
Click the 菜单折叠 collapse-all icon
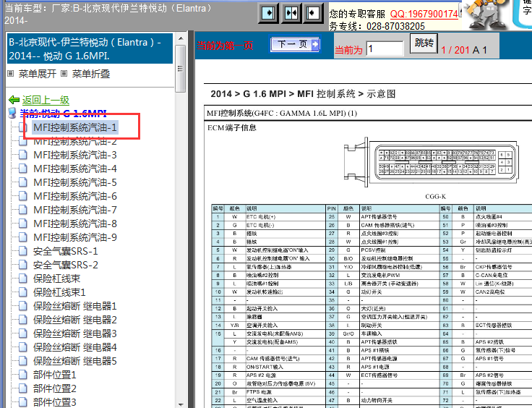[x=64, y=73]
